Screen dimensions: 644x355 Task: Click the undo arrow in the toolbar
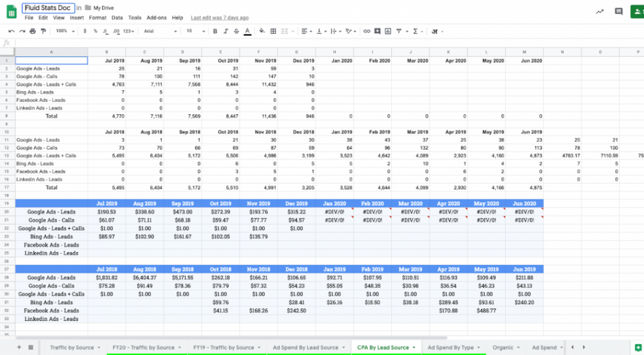click(11, 31)
